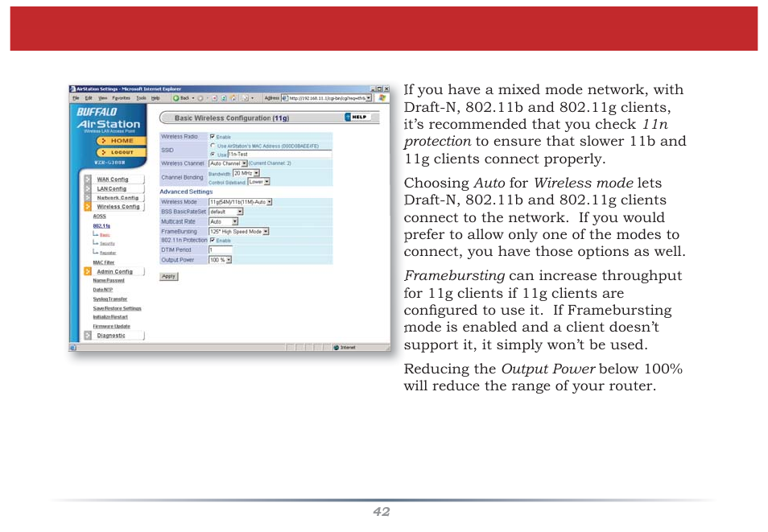Open the Bandwidth 20 MHz dropdown
This screenshot has height=532, width=768.
pyautogui.click(x=246, y=173)
